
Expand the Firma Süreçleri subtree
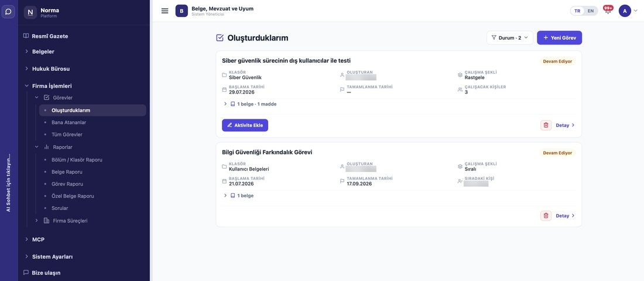36,221
